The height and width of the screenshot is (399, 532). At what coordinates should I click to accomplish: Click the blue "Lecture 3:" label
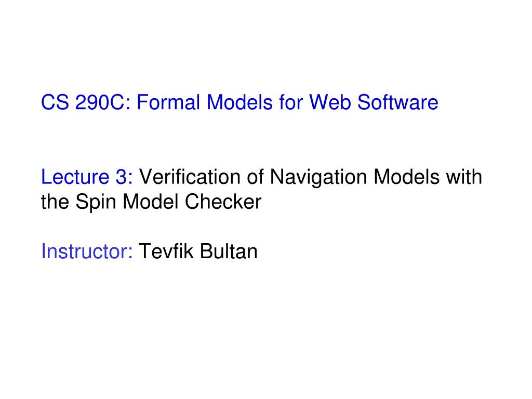87,177
